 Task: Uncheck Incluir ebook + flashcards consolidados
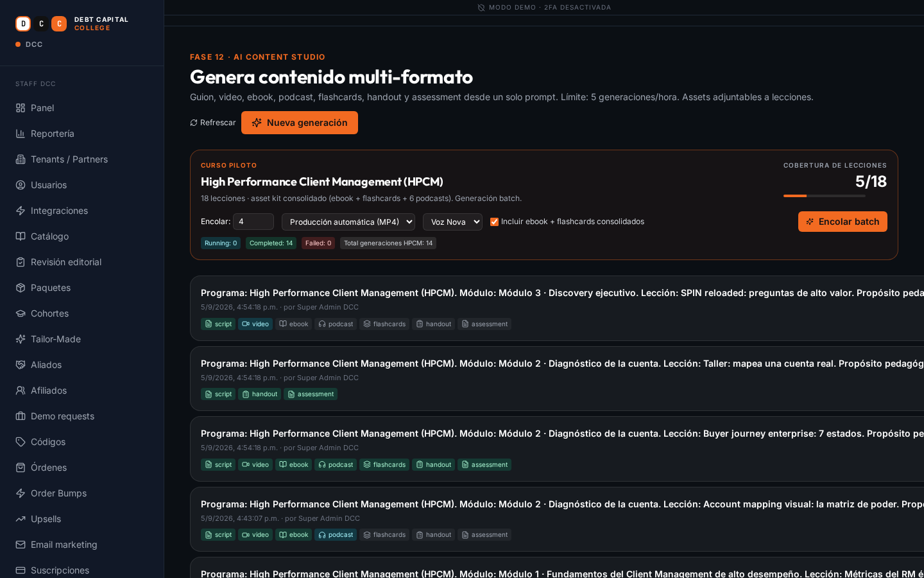pos(494,222)
